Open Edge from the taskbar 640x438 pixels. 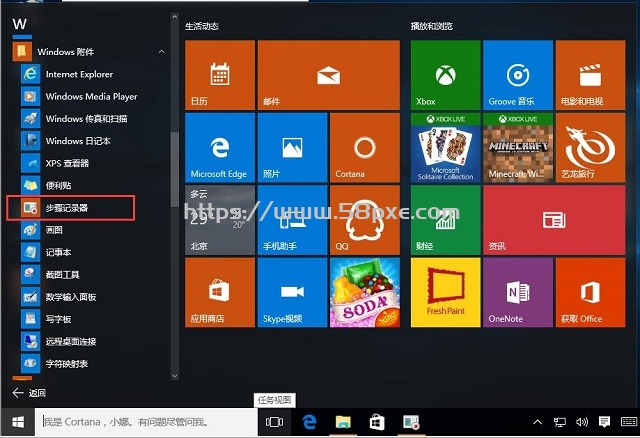[309, 422]
